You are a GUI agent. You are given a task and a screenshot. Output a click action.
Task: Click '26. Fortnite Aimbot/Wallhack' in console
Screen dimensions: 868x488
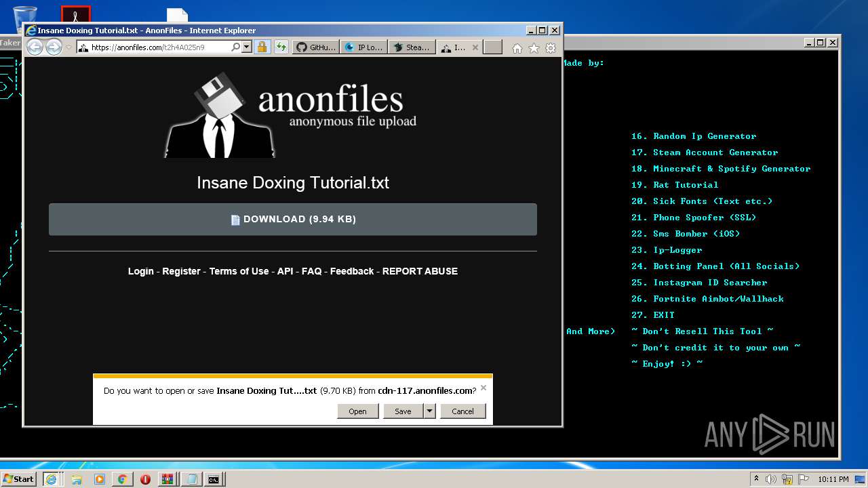(707, 299)
